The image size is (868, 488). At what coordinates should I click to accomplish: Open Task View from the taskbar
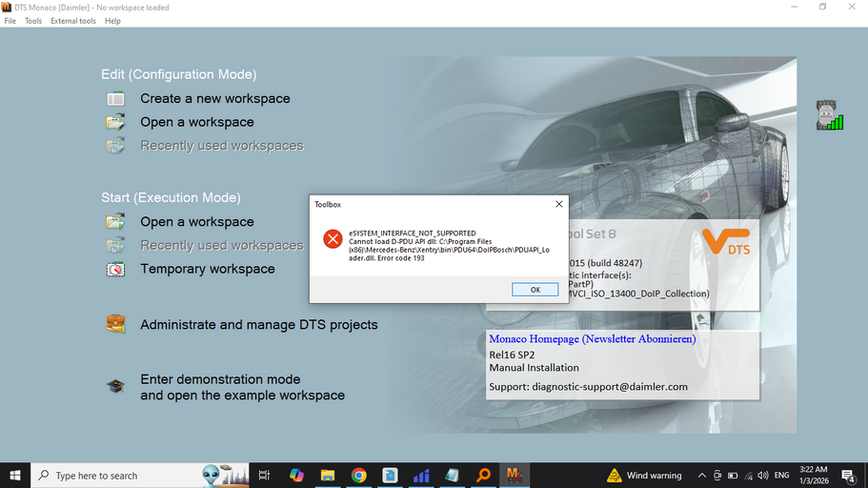(x=264, y=476)
